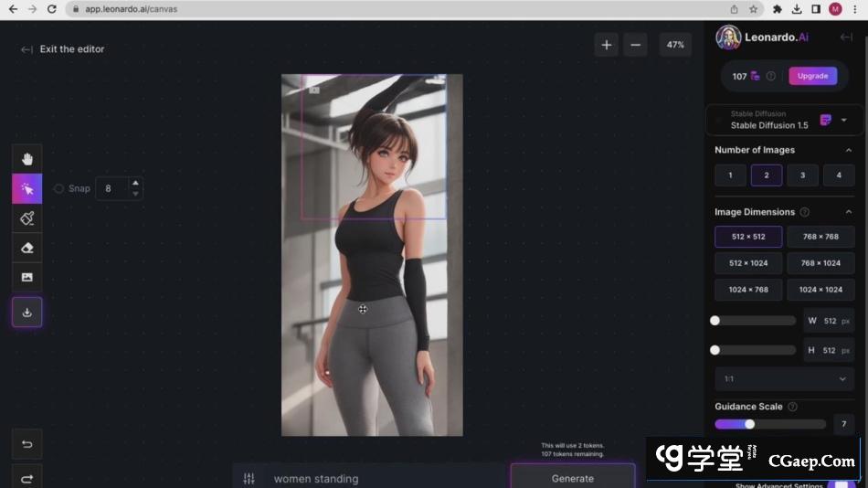
Task: Enable the Snap radio toggle
Action: coord(59,188)
